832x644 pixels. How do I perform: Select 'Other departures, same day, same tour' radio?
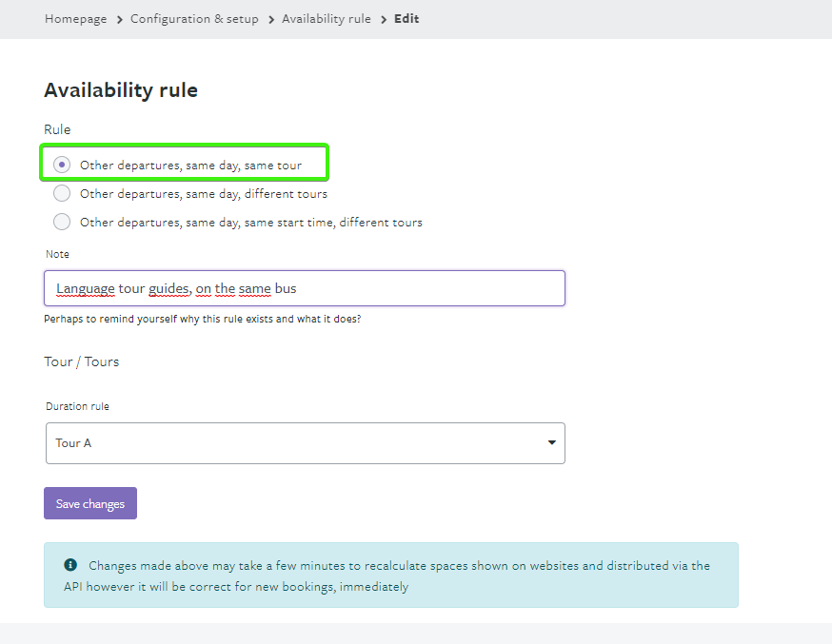[x=62, y=165]
